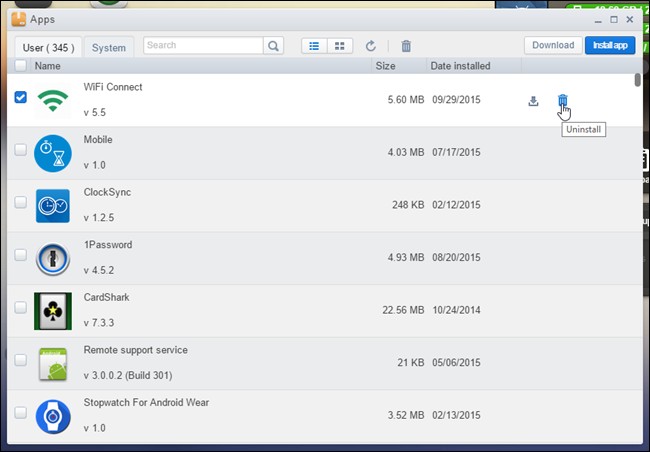650x452 pixels.
Task: Click the ClockSync app icon
Action: click(x=53, y=206)
